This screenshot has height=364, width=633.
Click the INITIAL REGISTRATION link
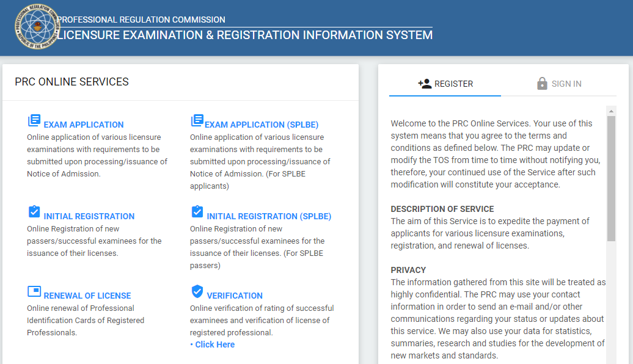(x=89, y=216)
